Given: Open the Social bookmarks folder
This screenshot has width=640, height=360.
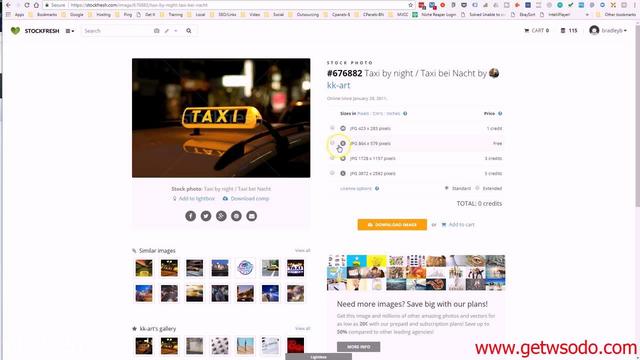Looking at the screenshot, I should [x=274, y=14].
